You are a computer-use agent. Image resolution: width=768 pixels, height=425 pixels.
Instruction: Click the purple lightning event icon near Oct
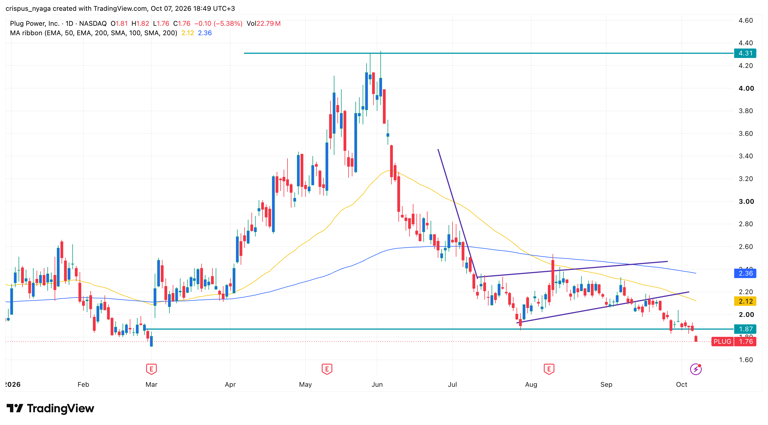(696, 369)
